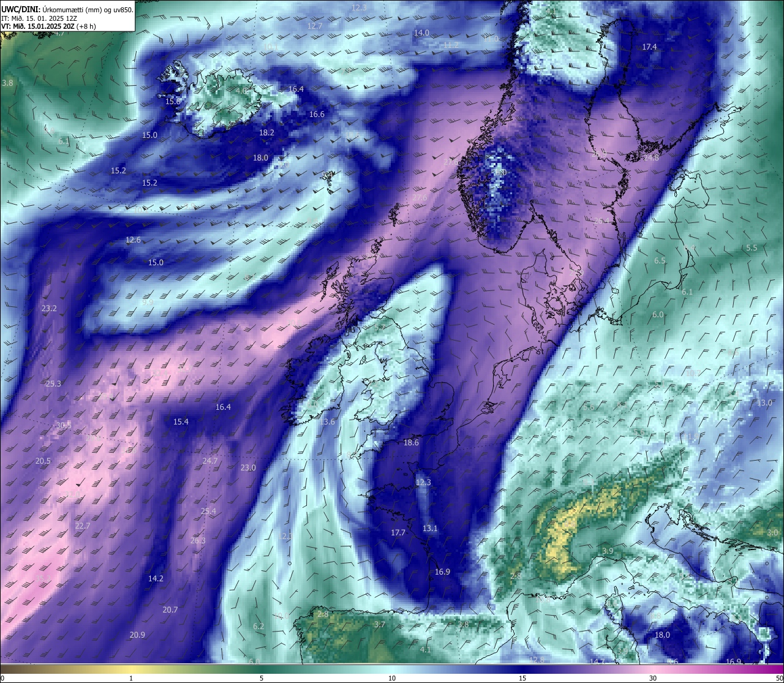Click the 23.2 value in the western Atlantic
The height and width of the screenshot is (683, 784).
point(49,309)
